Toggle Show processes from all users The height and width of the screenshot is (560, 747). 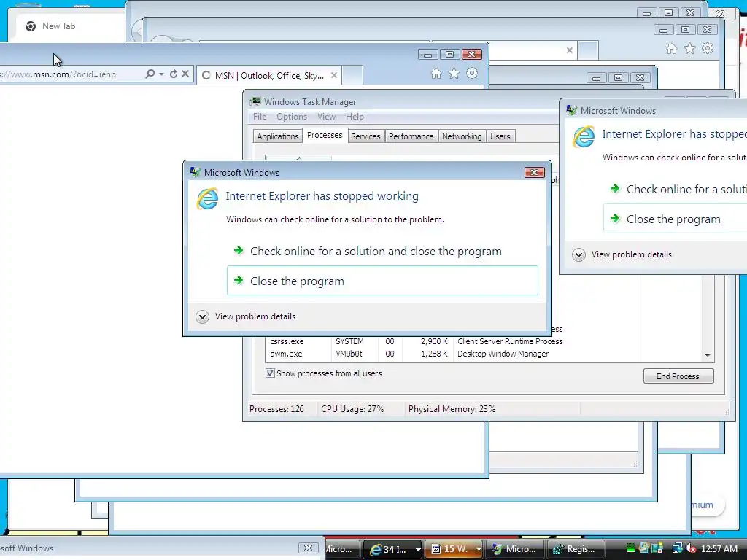pos(270,373)
